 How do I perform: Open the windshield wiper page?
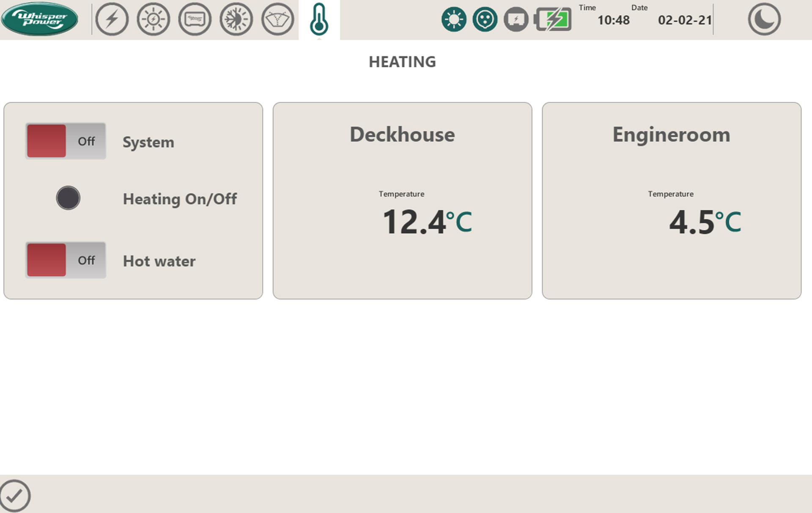click(x=277, y=19)
